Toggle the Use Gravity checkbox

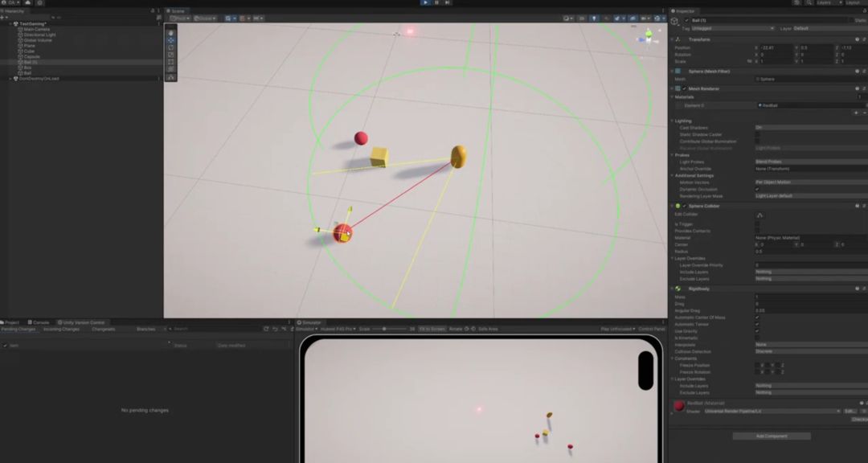[x=757, y=331]
